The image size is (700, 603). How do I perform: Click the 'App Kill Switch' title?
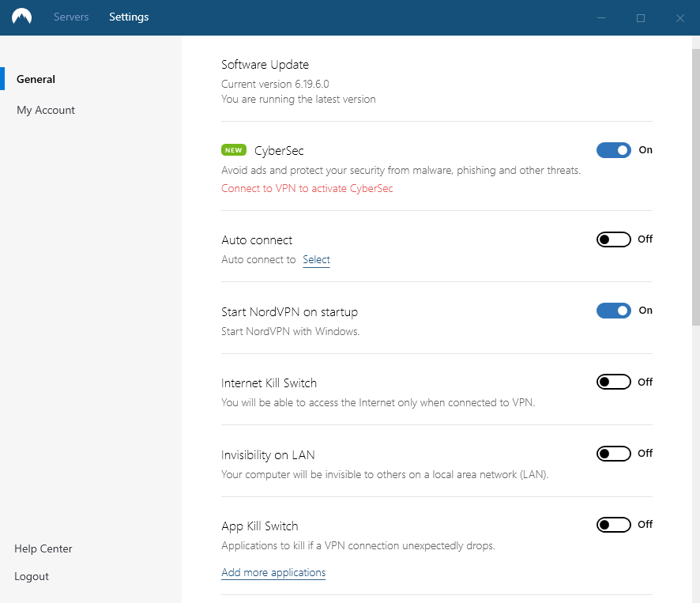click(x=260, y=526)
